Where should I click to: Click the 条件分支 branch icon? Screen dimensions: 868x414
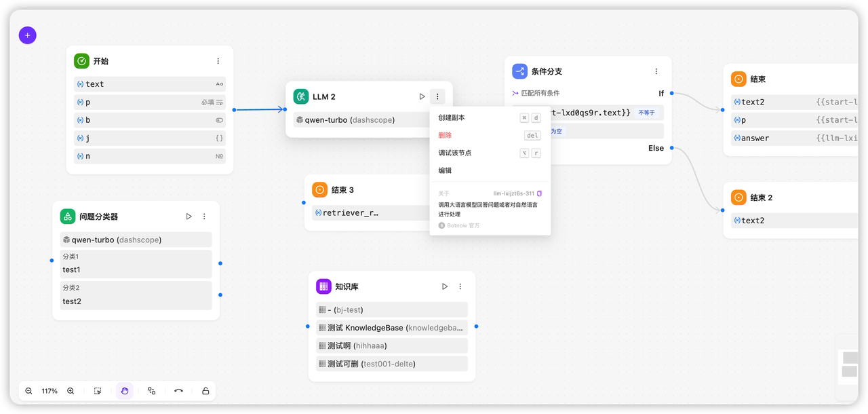coord(519,71)
